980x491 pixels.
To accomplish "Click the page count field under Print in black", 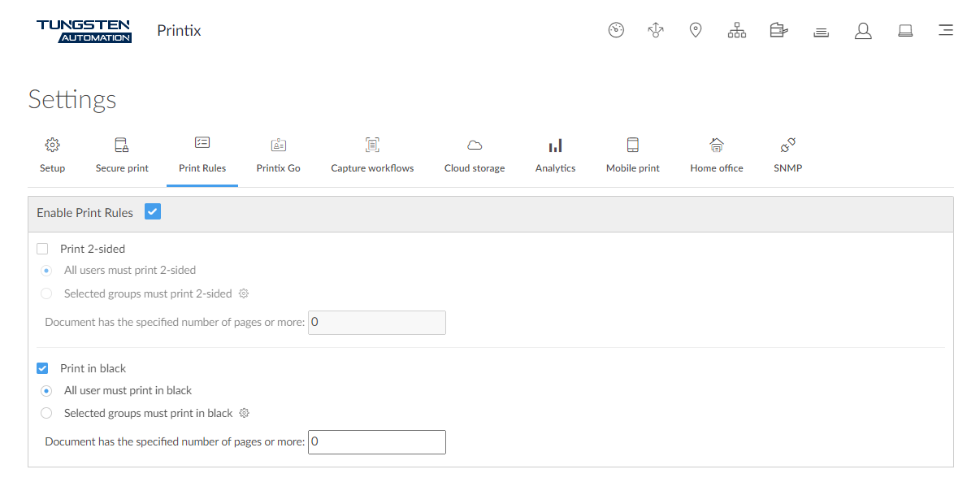I will pyautogui.click(x=377, y=442).
